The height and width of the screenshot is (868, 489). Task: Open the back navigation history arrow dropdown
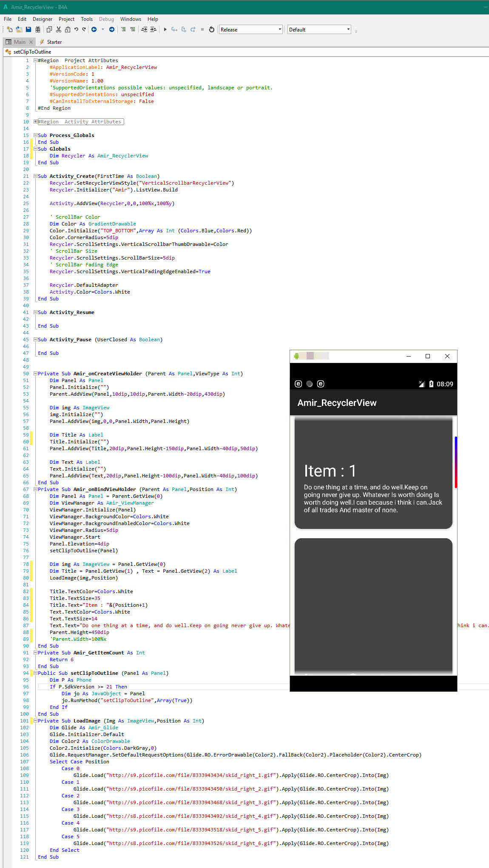[103, 29]
